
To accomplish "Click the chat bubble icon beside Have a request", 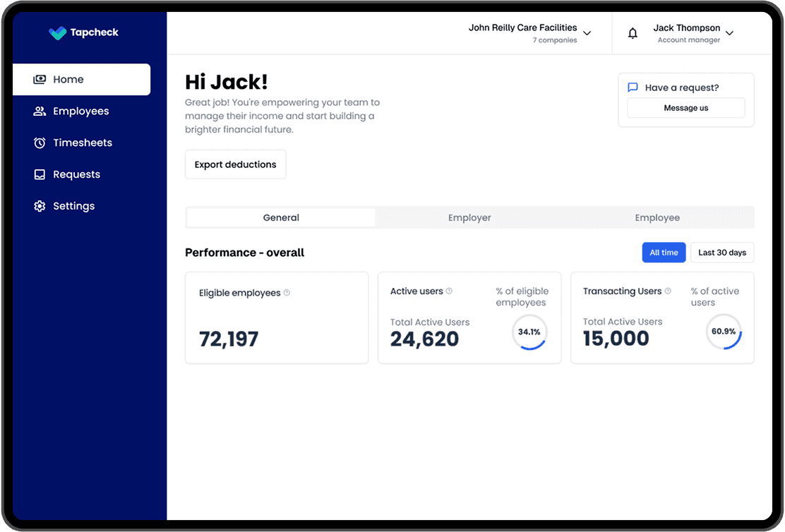I will coord(633,87).
